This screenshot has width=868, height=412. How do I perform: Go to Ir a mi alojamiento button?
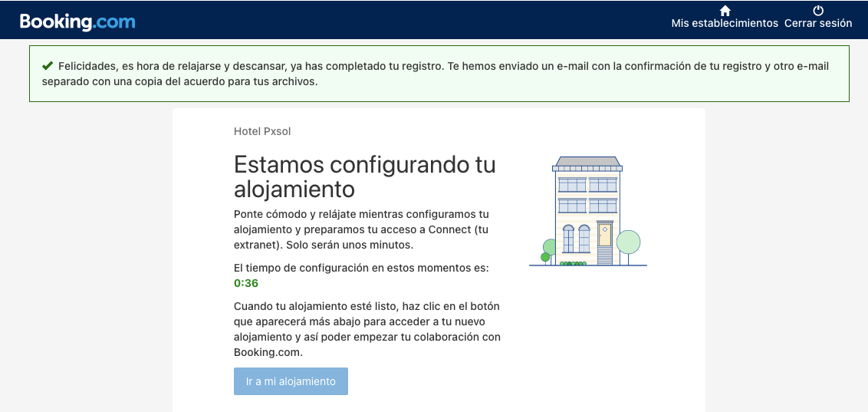291,381
